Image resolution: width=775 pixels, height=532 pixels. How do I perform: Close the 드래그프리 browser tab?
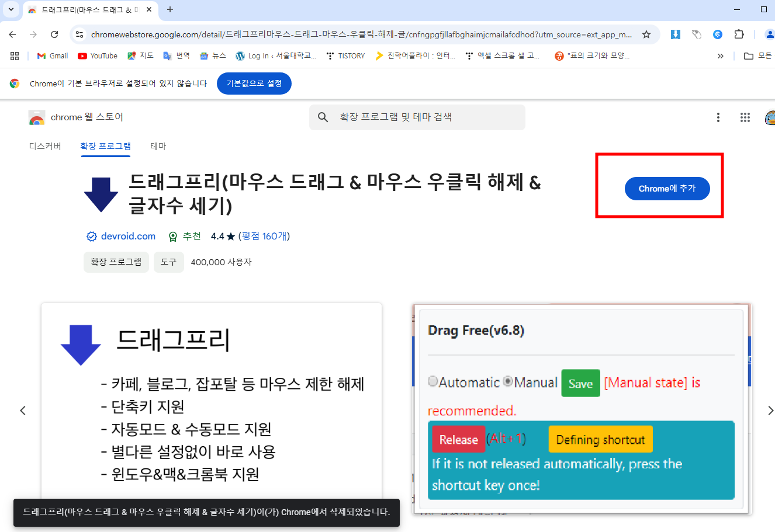pos(149,10)
